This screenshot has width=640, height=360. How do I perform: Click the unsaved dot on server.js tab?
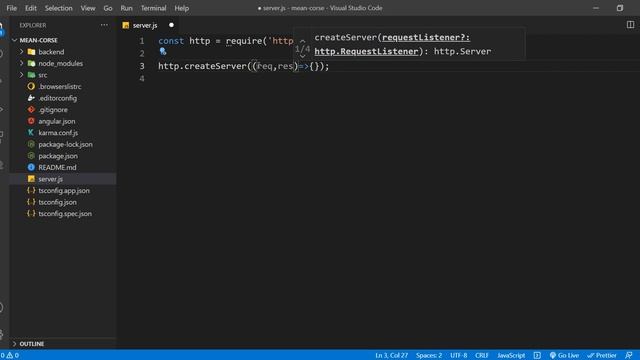point(171,25)
